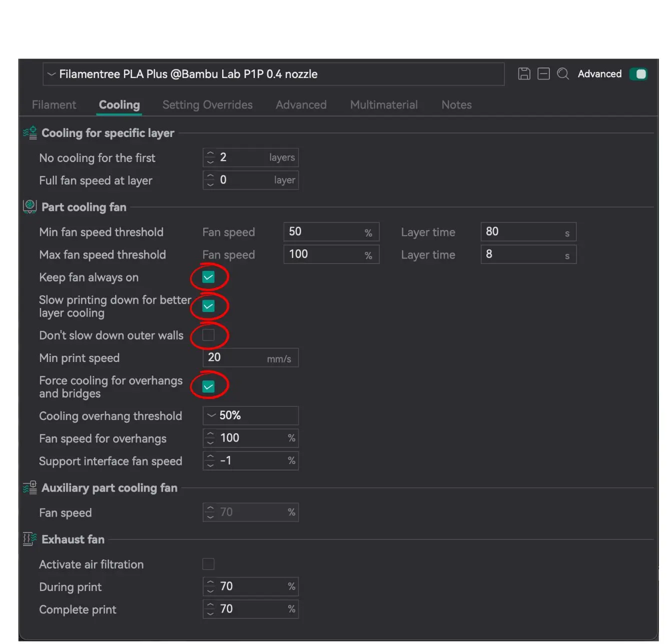Enable Don't slow down outer walls
Image resolution: width=671 pixels, height=644 pixels.
(x=208, y=335)
